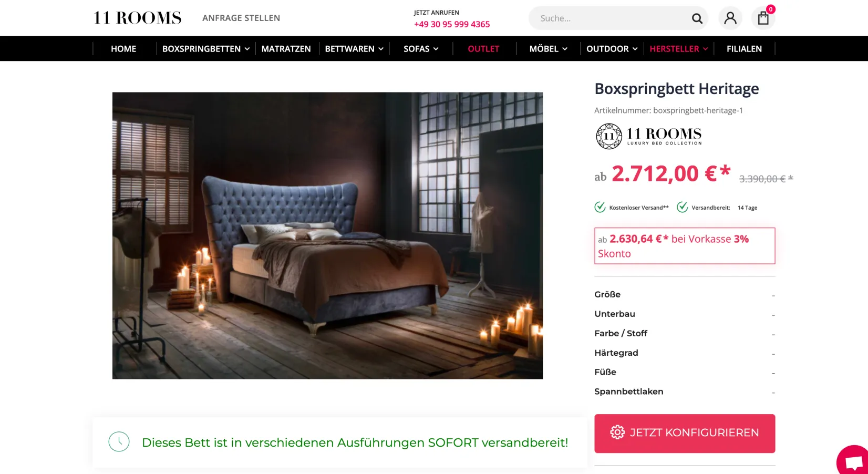Viewport: 868px width, 474px height.
Task: Expand the Bettwaren dropdown menu
Action: pyautogui.click(x=354, y=49)
